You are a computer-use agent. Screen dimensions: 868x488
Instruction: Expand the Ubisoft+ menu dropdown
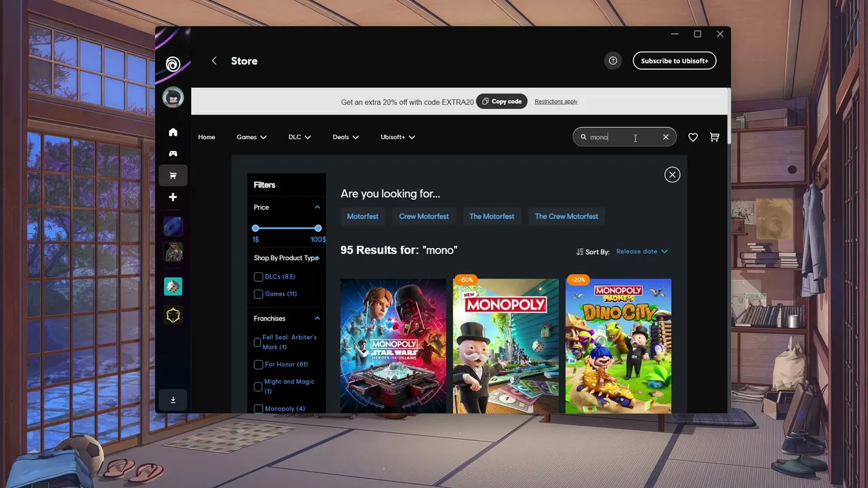398,137
